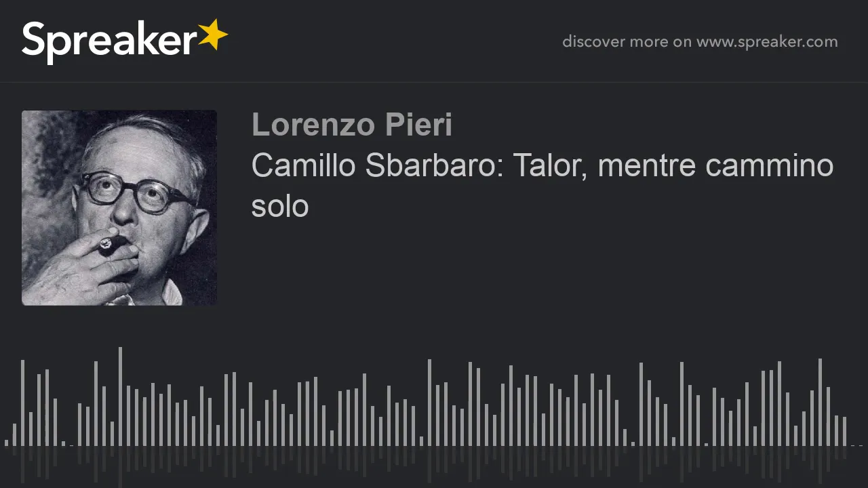868x488 pixels.
Task: Click the yellow Spreaker star icon
Action: 213,35
